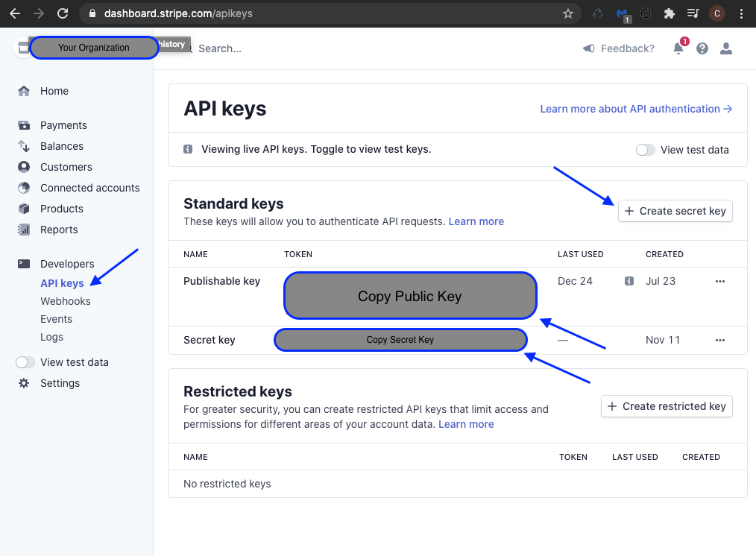Go back with the browser back arrow

[x=15, y=13]
